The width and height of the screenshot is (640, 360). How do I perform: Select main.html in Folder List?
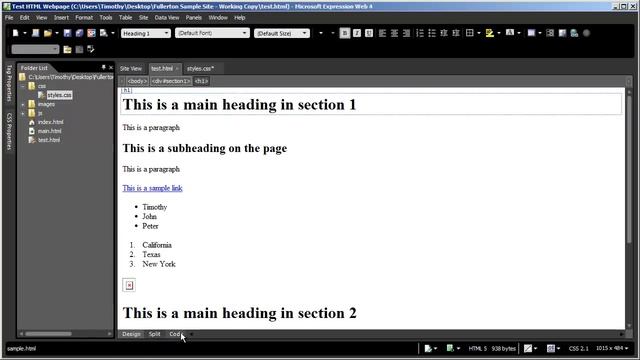coord(49,131)
